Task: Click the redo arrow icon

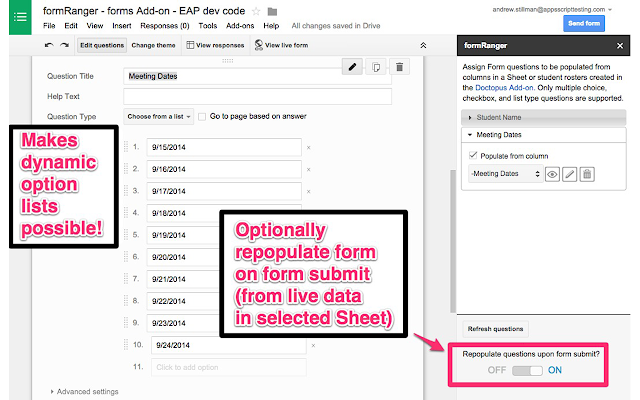Action: coord(64,45)
